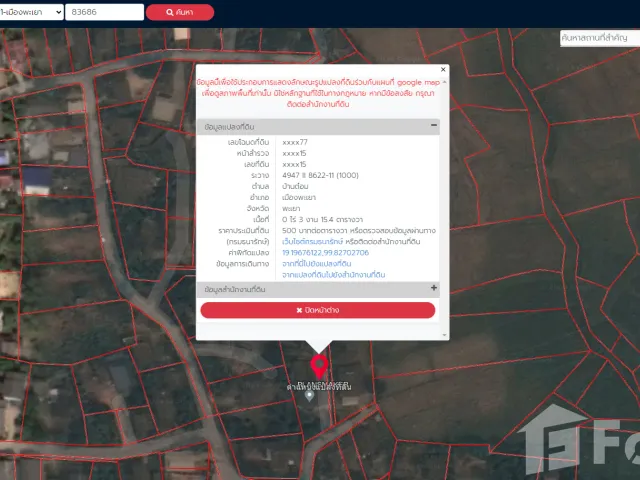This screenshot has width=640, height=480.
Task: Click the ข้อมูลสำนักงานที่ดิน section header
Action: coord(318,289)
